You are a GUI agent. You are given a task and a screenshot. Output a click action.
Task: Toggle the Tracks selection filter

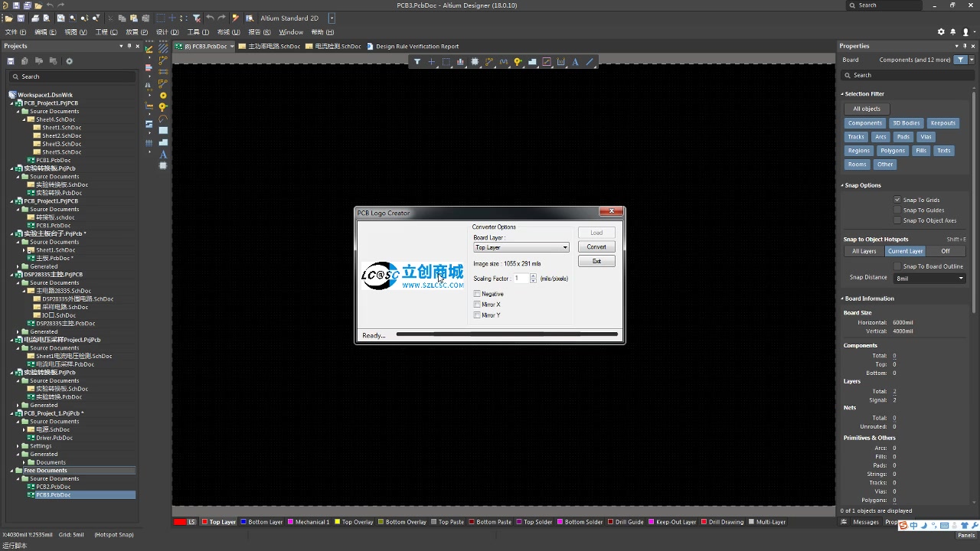click(x=856, y=137)
